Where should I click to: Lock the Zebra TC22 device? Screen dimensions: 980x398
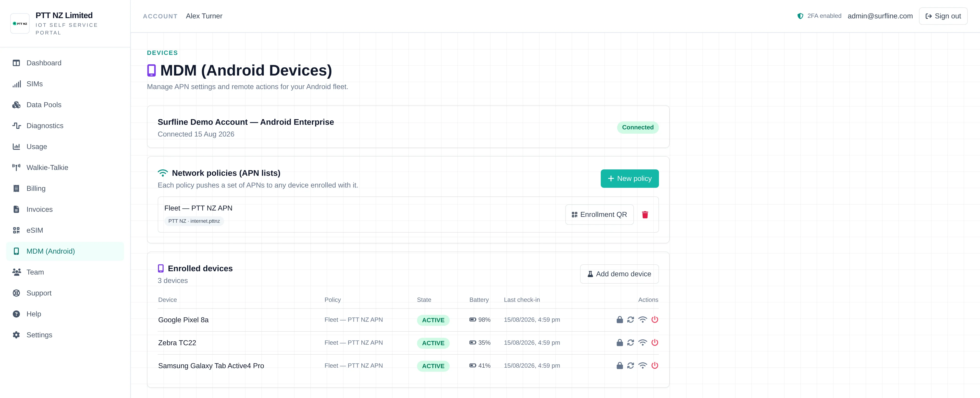[620, 342]
